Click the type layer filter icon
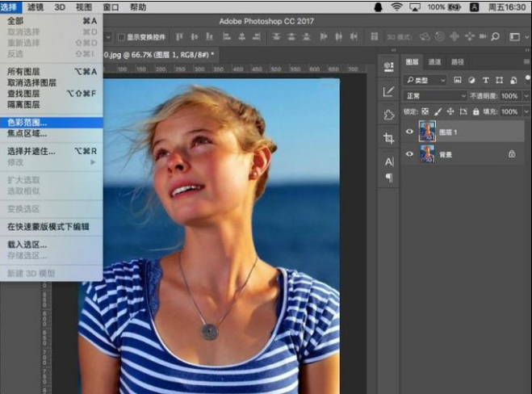Screen dimensions: 532x394 point(485,80)
